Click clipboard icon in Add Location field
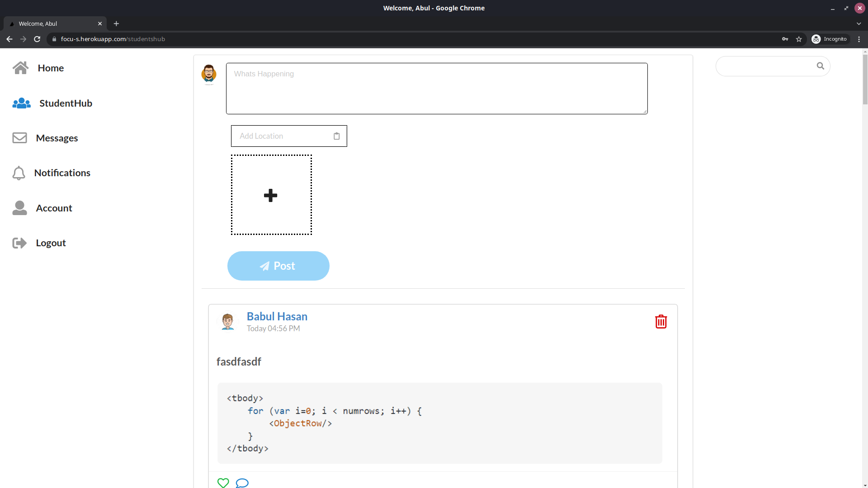This screenshot has width=868, height=488. (x=336, y=136)
